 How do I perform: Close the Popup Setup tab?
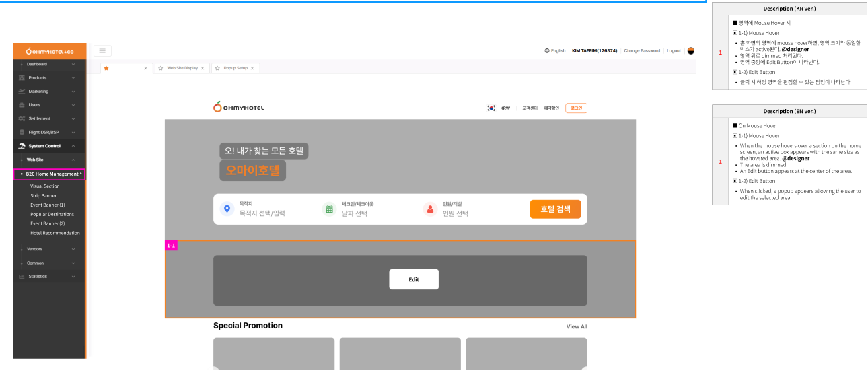point(252,68)
